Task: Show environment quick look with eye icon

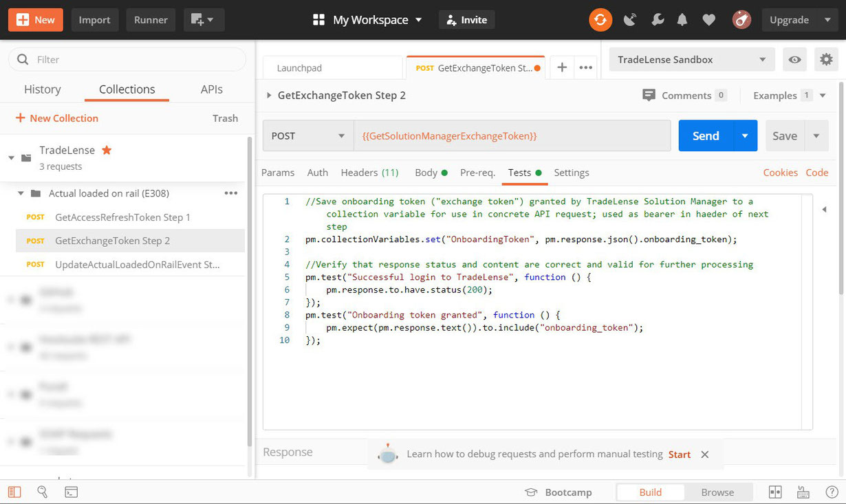Action: pyautogui.click(x=795, y=60)
